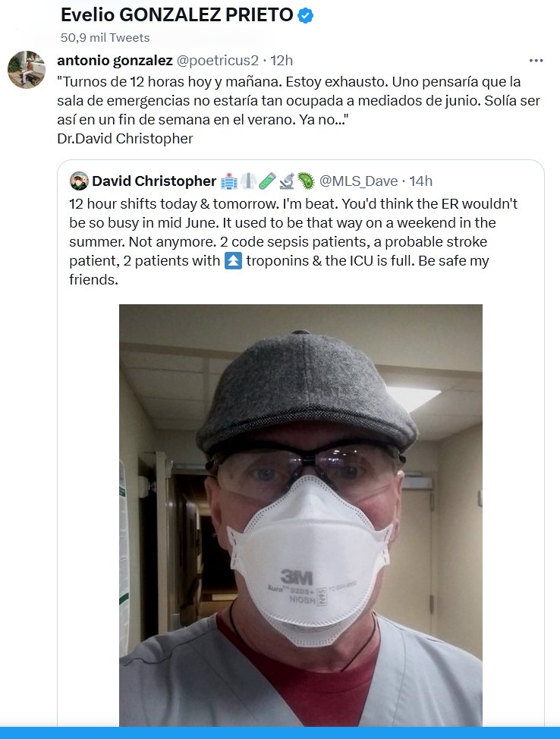Screen dimensions: 560x739
Task: Click David Christopher's small avatar in quoted tweet
Action: click(x=78, y=181)
